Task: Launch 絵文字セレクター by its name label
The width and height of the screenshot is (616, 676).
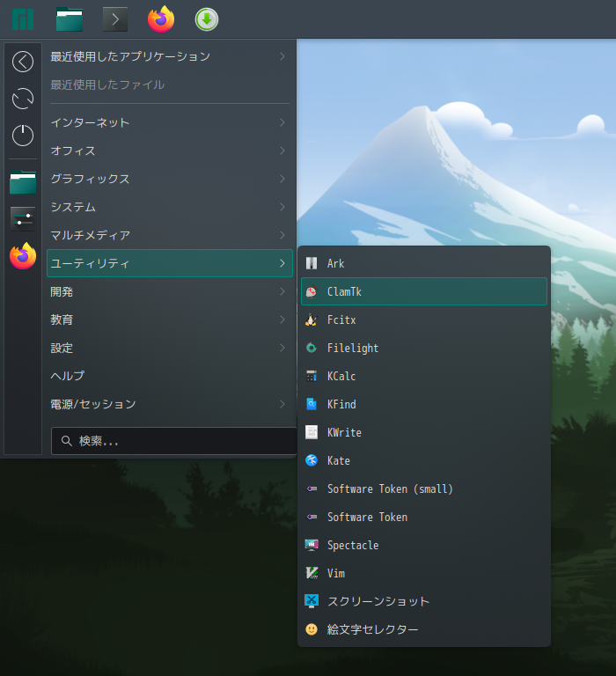Action: 373,629
